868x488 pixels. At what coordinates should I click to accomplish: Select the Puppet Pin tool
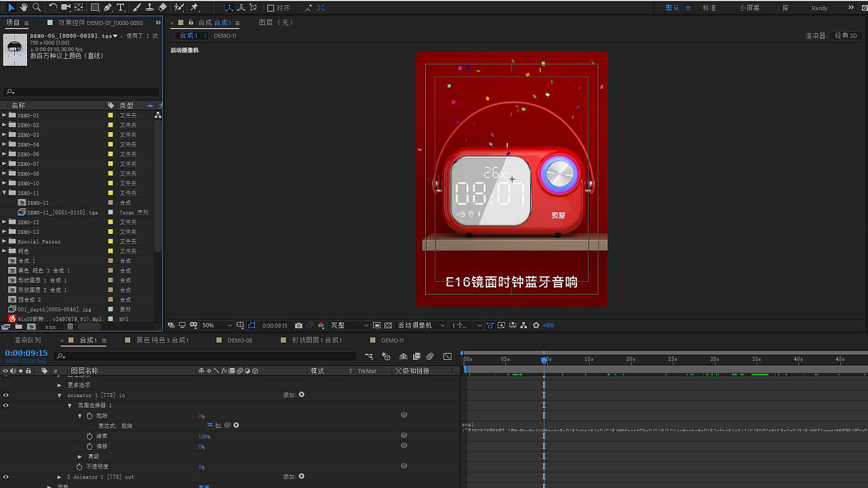pos(195,7)
